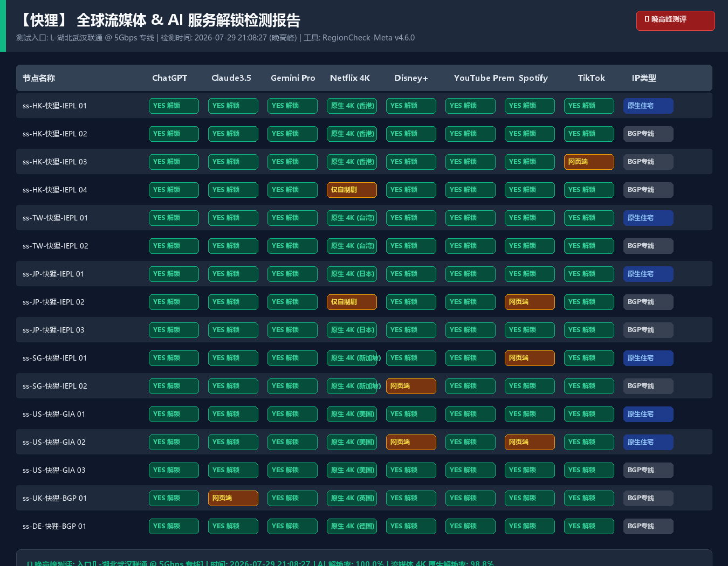This screenshot has width=728, height=566.
Task: Click the Gemini Pro column header
Action: [x=293, y=78]
